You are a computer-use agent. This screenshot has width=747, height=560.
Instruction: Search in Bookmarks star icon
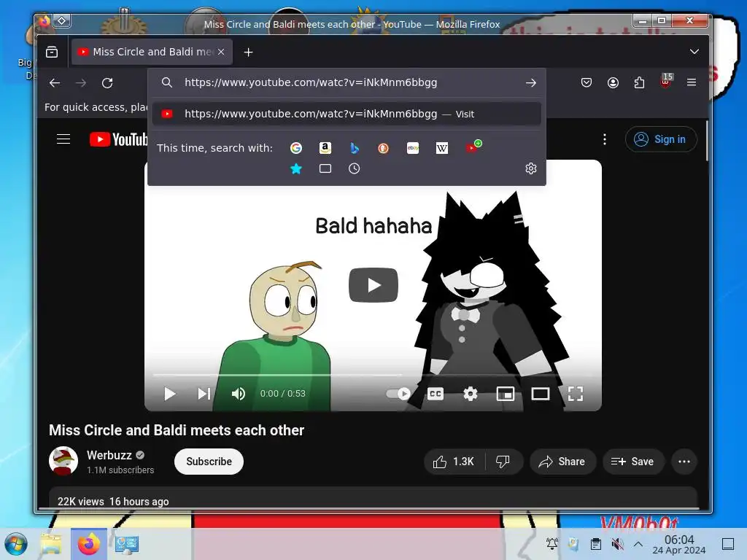point(296,168)
